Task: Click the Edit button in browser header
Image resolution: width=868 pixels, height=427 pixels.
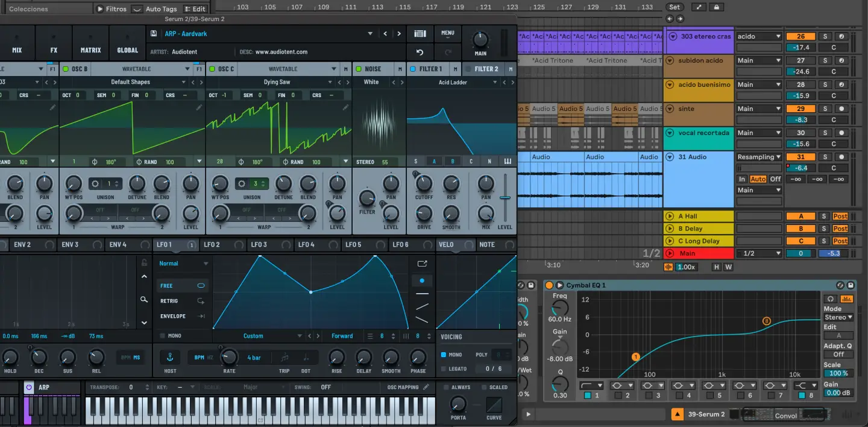Action: pos(195,9)
